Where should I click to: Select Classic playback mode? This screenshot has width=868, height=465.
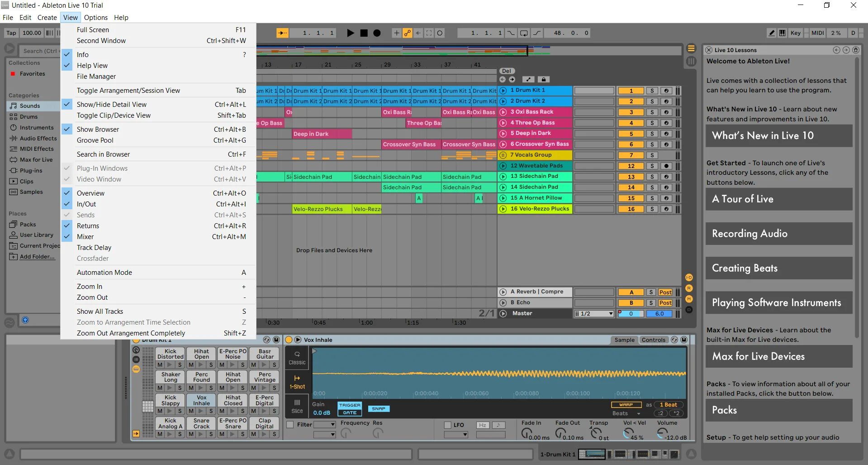click(297, 358)
